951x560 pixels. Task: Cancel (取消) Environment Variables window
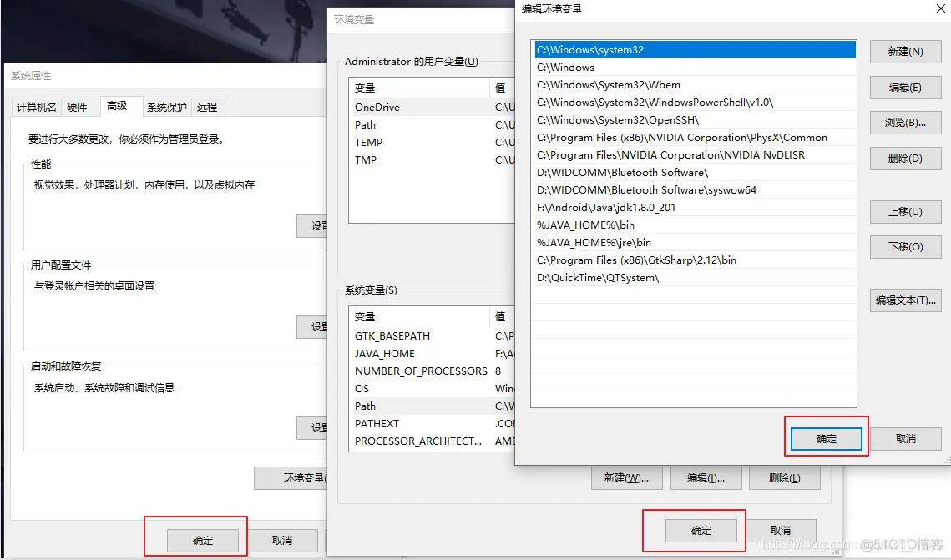point(780,530)
